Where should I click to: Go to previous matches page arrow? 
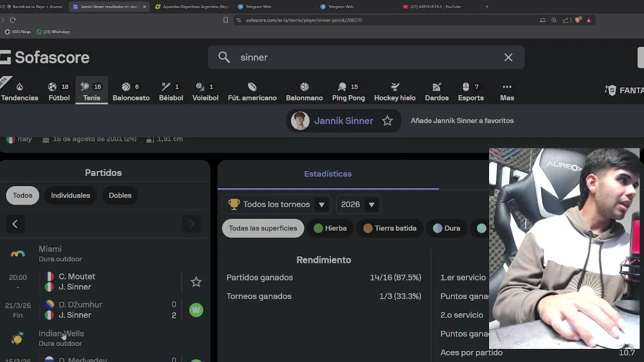coord(15,224)
